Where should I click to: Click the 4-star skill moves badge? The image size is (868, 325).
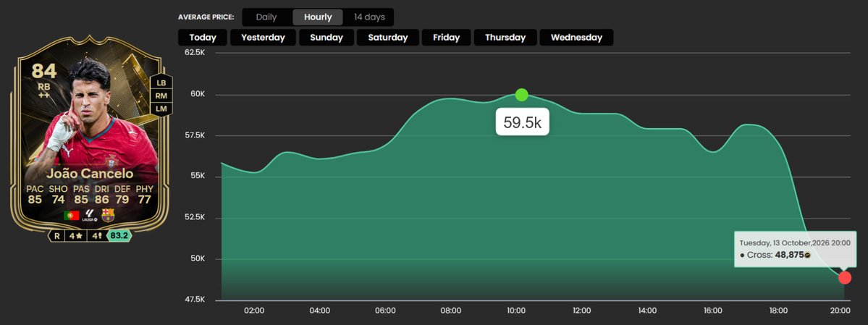click(x=75, y=236)
